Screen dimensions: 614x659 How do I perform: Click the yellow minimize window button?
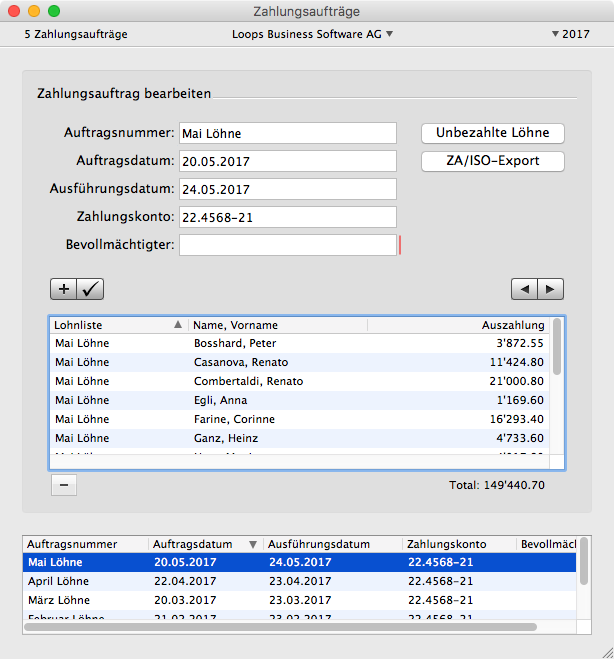click(34, 11)
